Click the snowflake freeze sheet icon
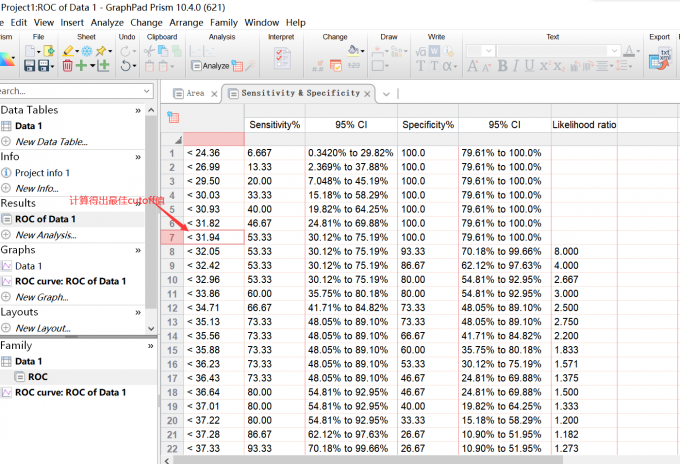Screen dimensions: 680x464 pyautogui.click(x=87, y=51)
